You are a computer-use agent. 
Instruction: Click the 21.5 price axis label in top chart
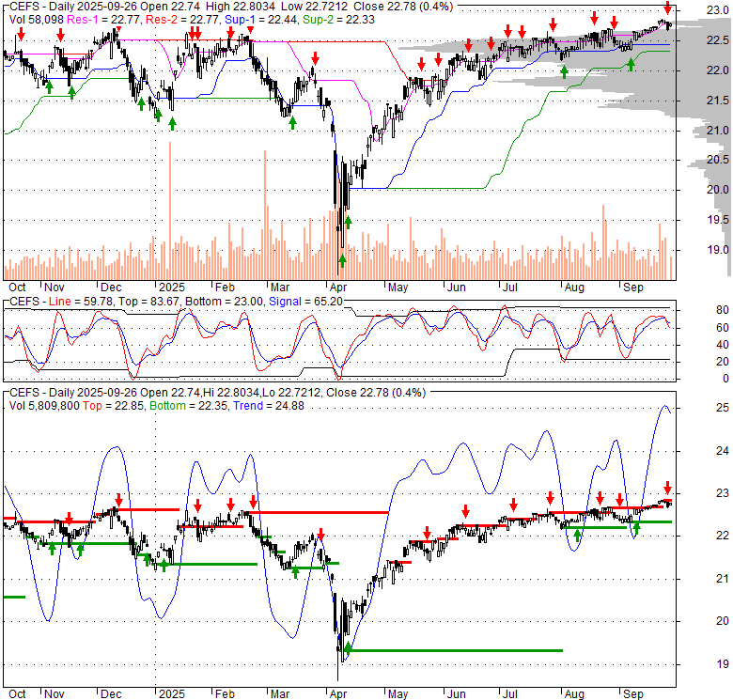click(717, 100)
